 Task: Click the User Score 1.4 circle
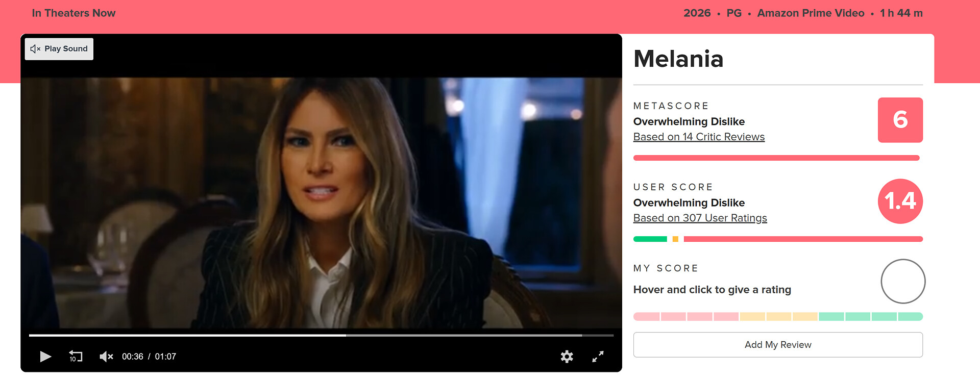pos(900,201)
